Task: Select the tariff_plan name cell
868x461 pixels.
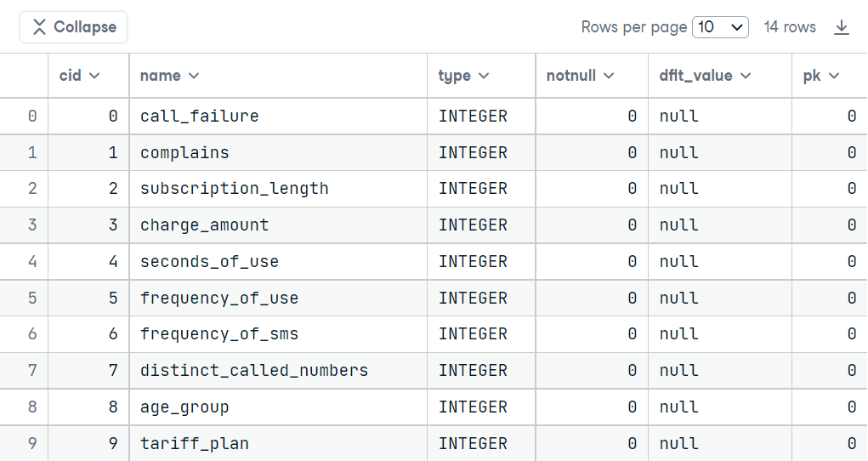Action: pyautogui.click(x=279, y=443)
